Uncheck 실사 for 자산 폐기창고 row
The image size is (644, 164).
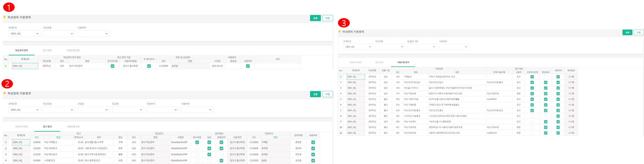[209, 154]
